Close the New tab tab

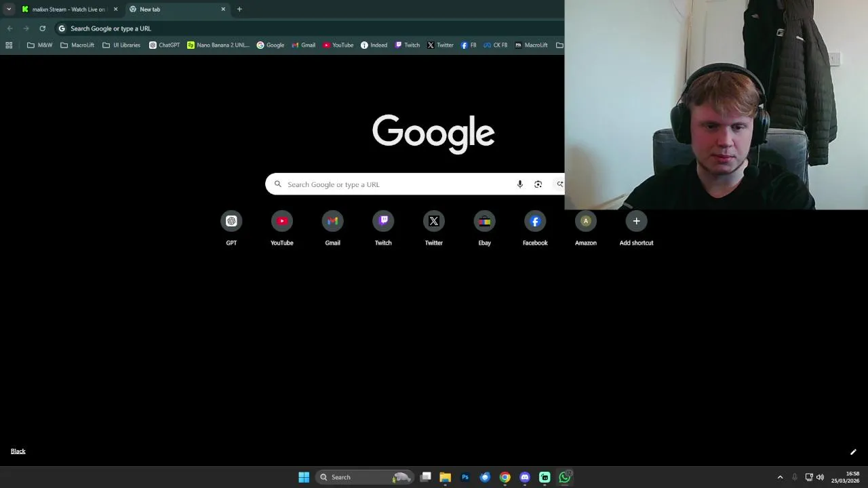pos(223,9)
